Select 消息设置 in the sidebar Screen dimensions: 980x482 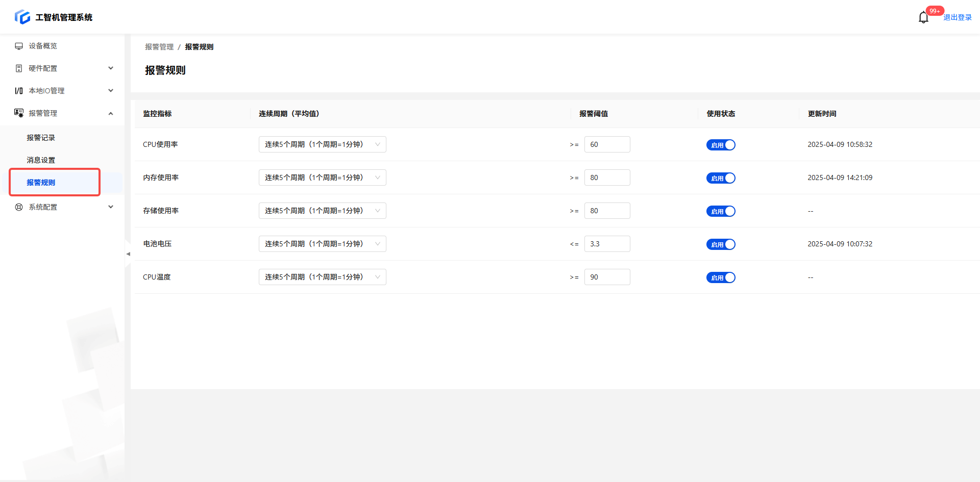click(x=41, y=160)
